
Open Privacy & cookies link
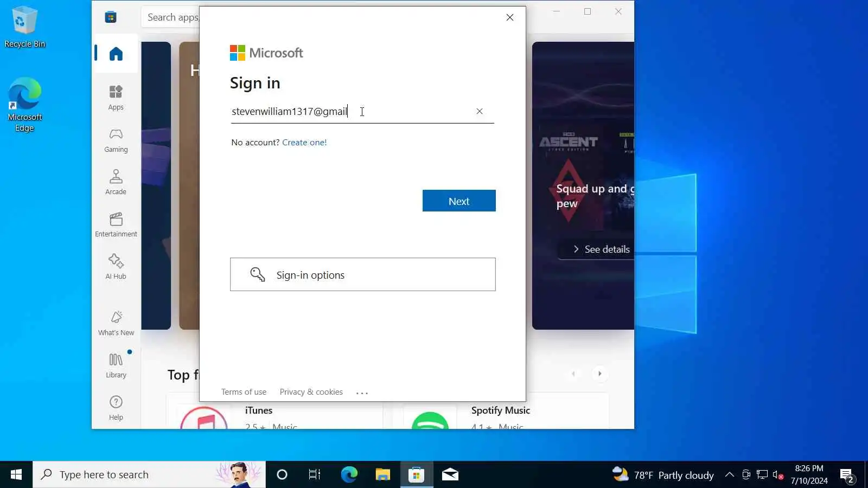point(311,392)
